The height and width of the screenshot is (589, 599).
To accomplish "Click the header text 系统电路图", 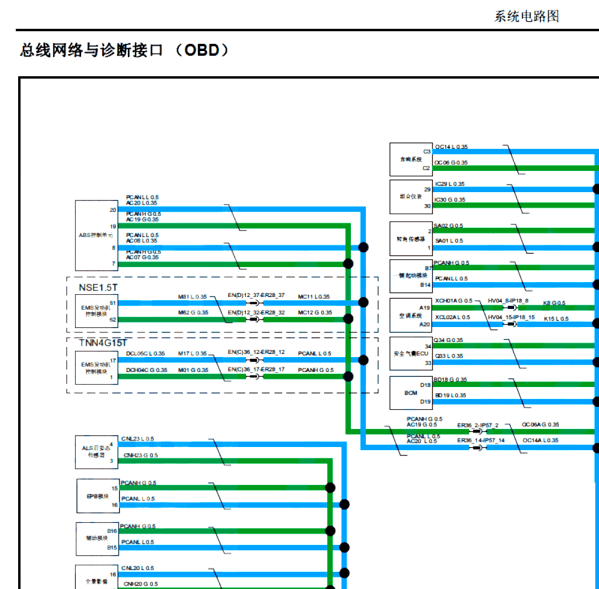I will pos(526,16).
